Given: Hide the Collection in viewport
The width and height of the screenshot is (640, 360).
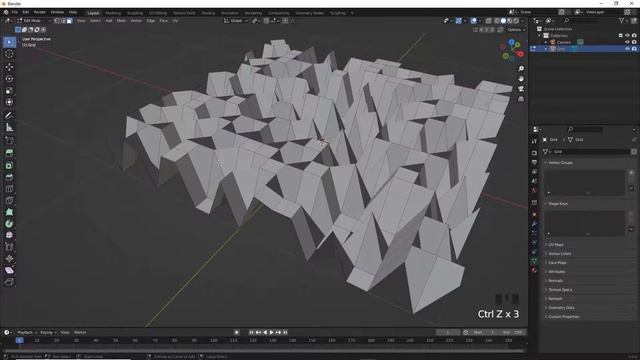Looking at the screenshot, I should (x=627, y=36).
